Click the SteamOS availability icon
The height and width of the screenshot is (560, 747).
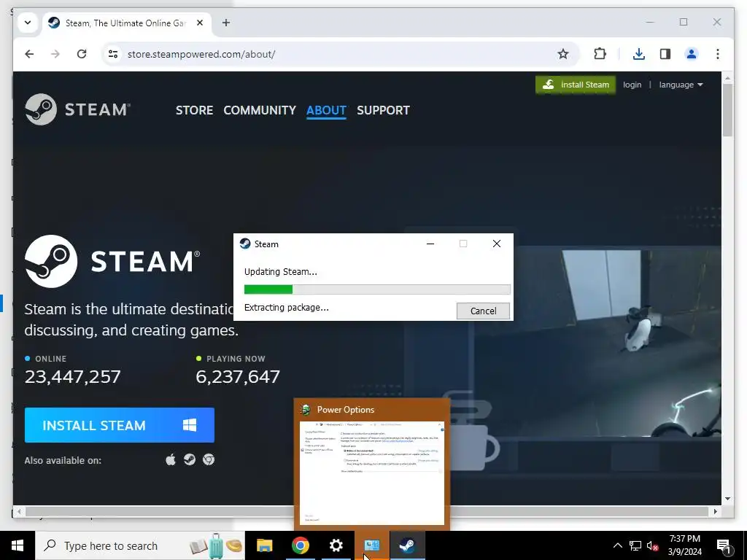coord(190,459)
